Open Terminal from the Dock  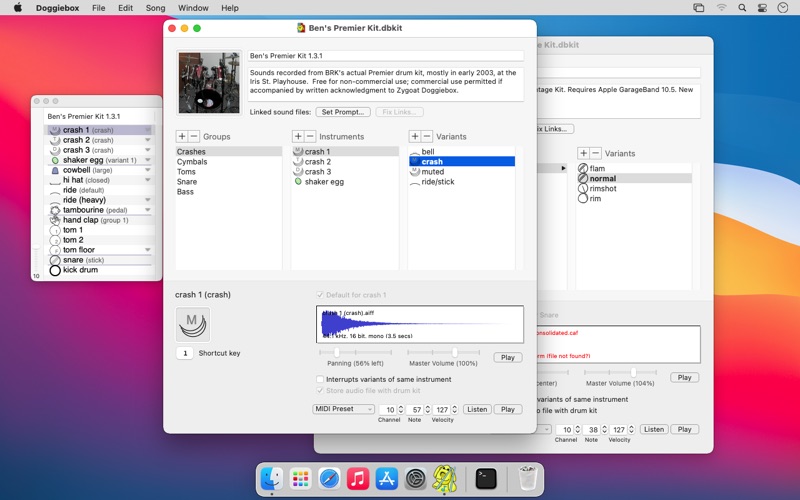486,479
